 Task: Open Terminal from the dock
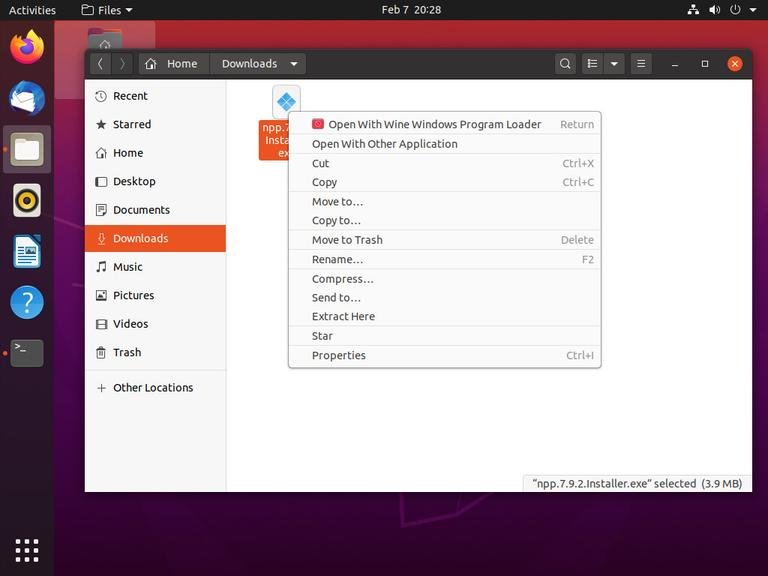(27, 352)
